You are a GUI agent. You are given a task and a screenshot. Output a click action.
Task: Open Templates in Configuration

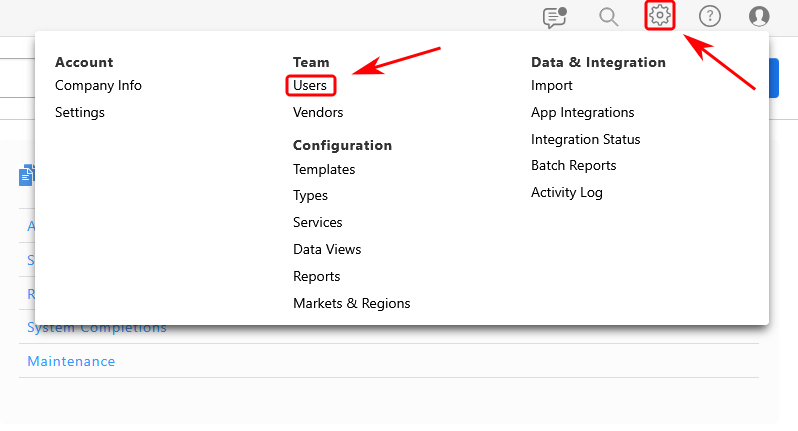[x=324, y=170]
